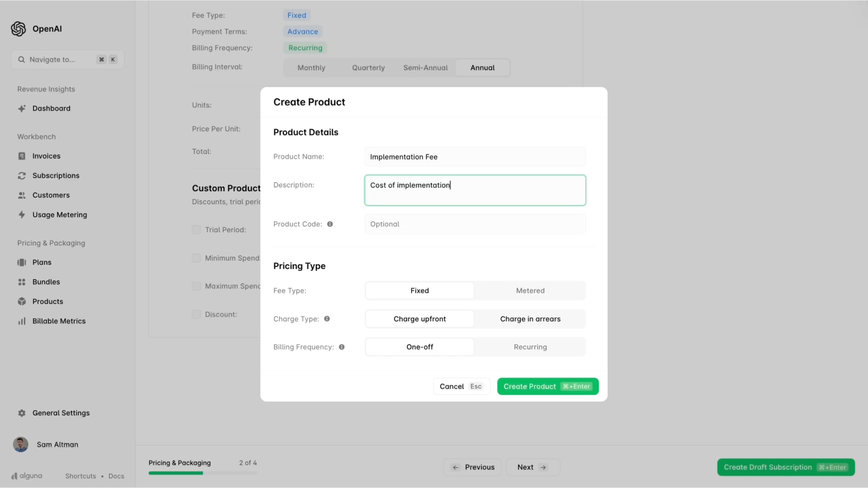Select Quarterly billing interval
Image resolution: width=868 pixels, height=488 pixels.
pyautogui.click(x=368, y=67)
